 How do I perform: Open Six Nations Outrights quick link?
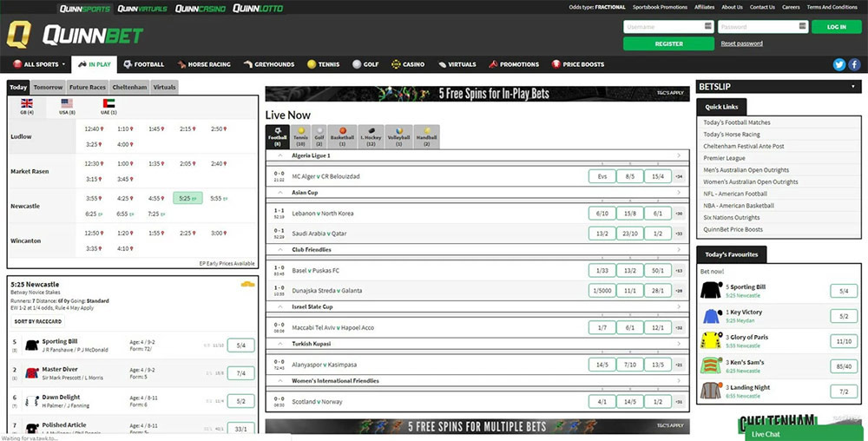(x=731, y=217)
